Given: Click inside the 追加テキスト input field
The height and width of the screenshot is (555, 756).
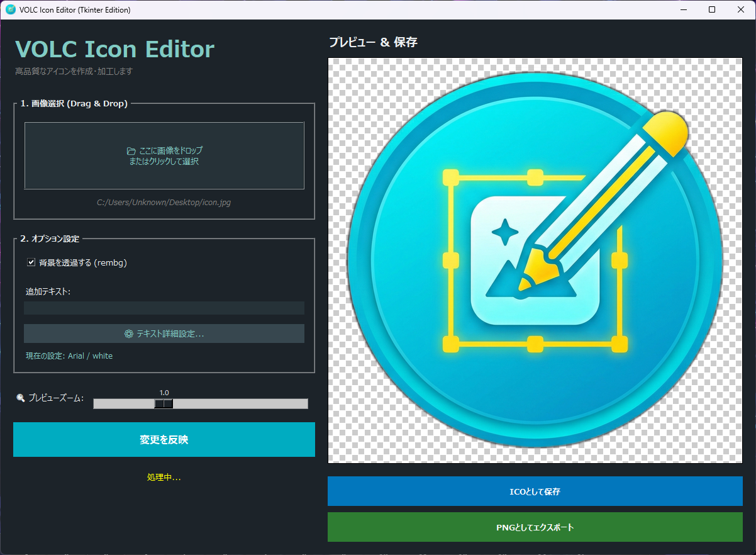Looking at the screenshot, I should point(164,308).
